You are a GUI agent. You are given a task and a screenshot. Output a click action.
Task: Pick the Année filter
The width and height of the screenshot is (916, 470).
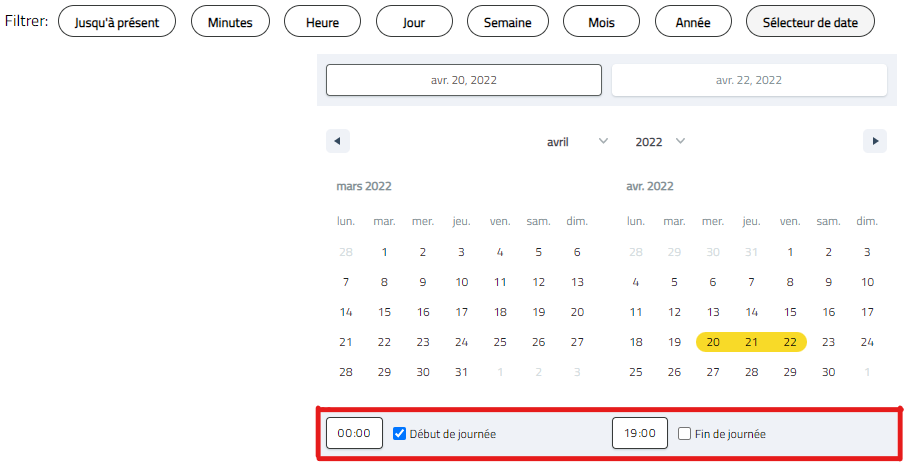tap(693, 21)
